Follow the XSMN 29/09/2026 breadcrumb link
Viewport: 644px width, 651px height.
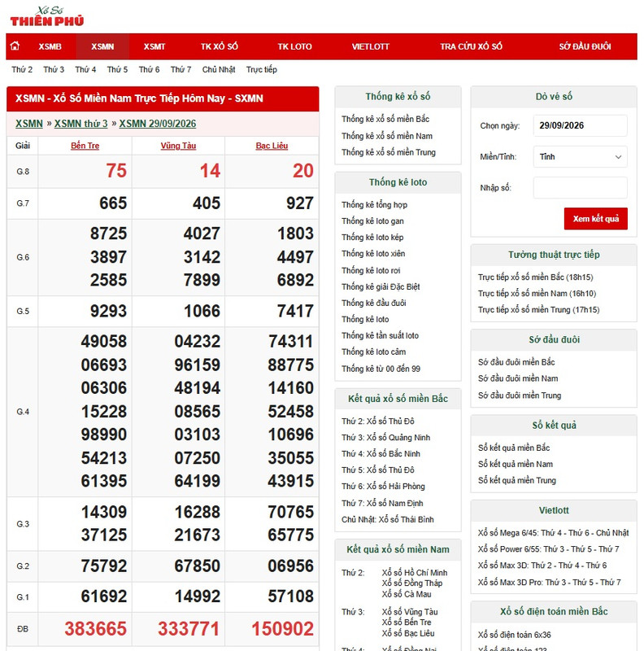coord(158,124)
